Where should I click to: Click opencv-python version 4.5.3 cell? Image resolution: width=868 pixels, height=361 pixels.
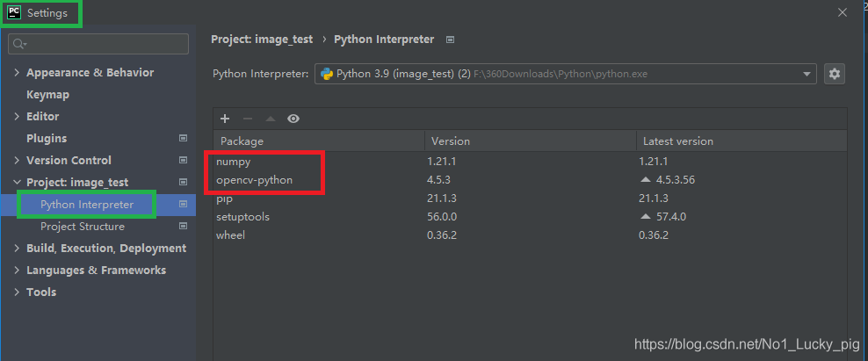pyautogui.click(x=439, y=180)
